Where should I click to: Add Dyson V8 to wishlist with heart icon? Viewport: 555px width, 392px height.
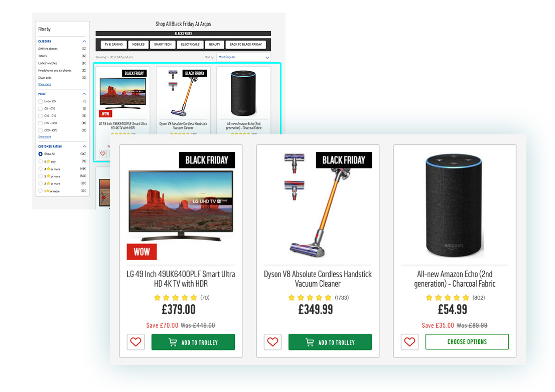pos(272,342)
